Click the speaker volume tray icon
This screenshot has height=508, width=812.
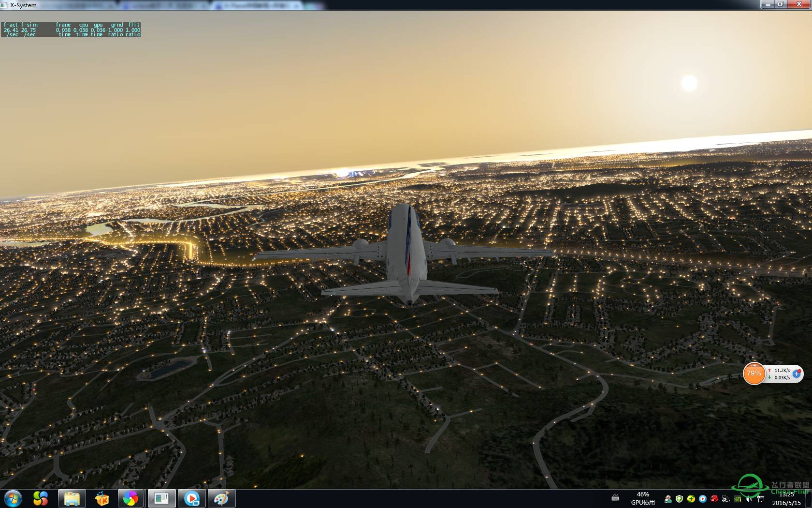coord(749,499)
